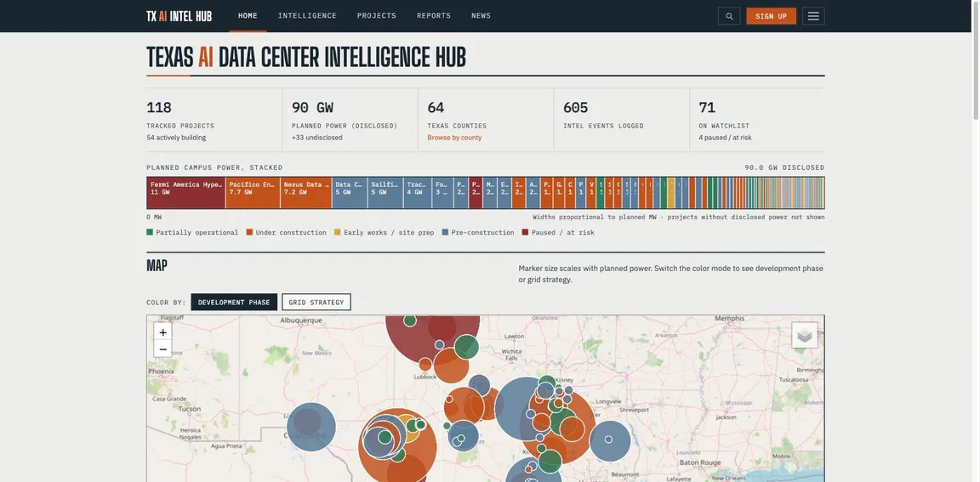Switch color mode to Grid Strategy

[x=316, y=302]
